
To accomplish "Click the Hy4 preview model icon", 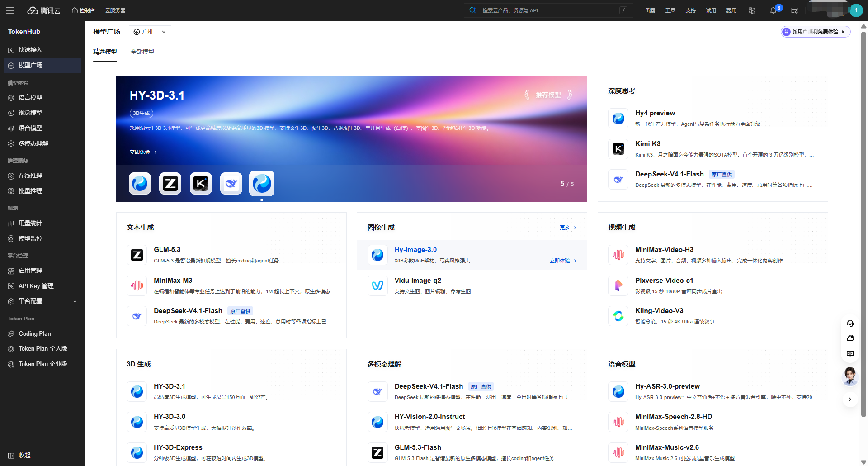I will [x=618, y=118].
